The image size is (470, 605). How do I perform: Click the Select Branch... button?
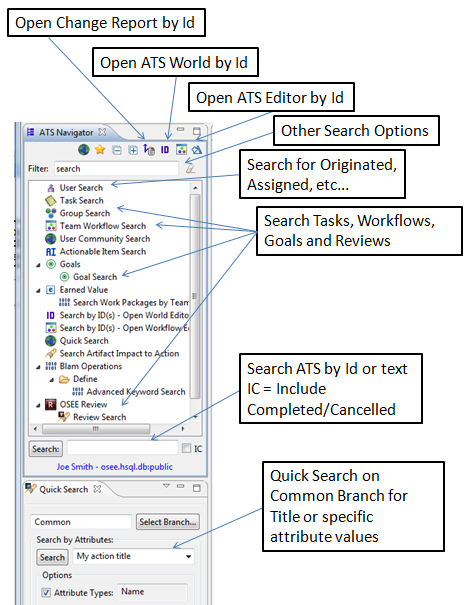click(167, 522)
